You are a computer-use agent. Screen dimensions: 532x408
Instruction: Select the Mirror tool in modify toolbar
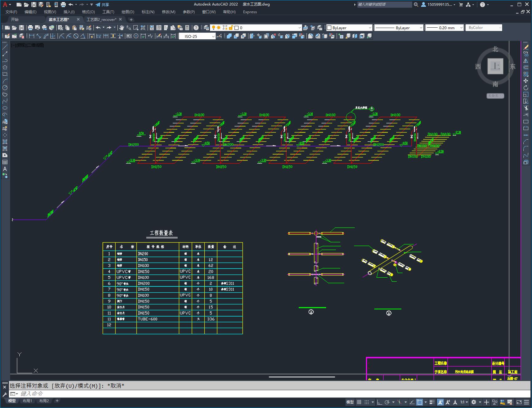[x=526, y=61]
